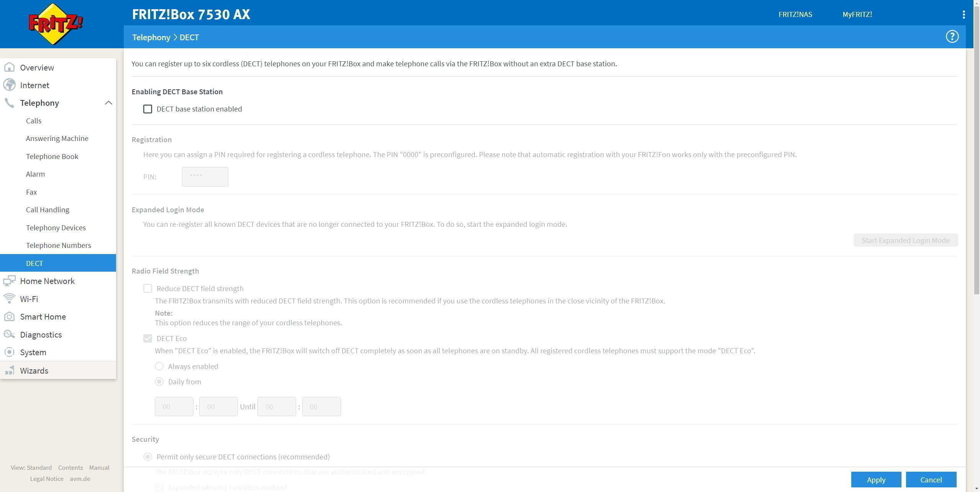Open the Telephone Numbers submenu item
980x492 pixels.
pyautogui.click(x=58, y=245)
